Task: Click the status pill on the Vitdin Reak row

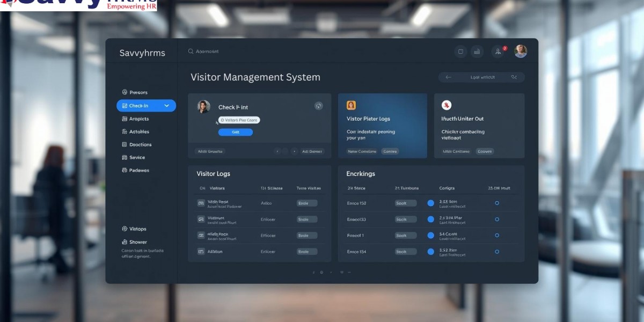Action: point(306,203)
